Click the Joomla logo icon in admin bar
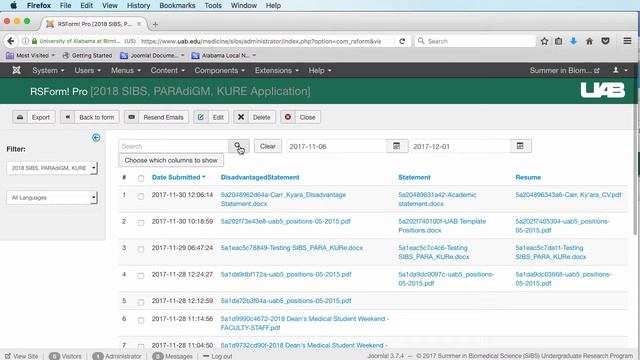The height and width of the screenshot is (360, 640). pos(16,70)
